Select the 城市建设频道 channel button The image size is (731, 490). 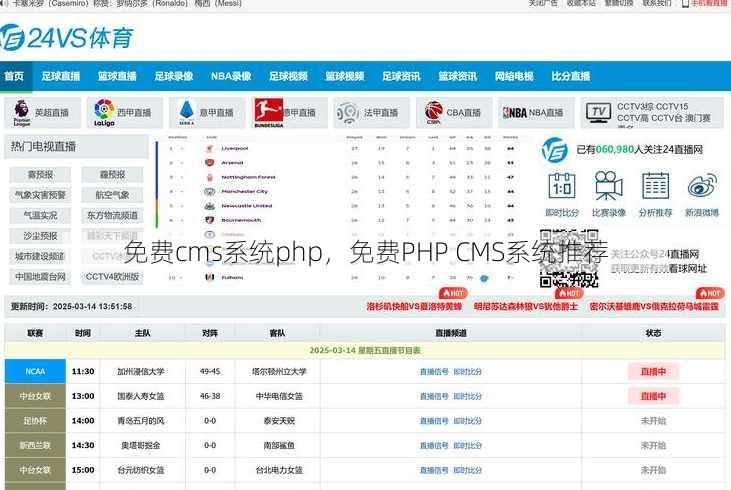pyautogui.click(x=40, y=256)
